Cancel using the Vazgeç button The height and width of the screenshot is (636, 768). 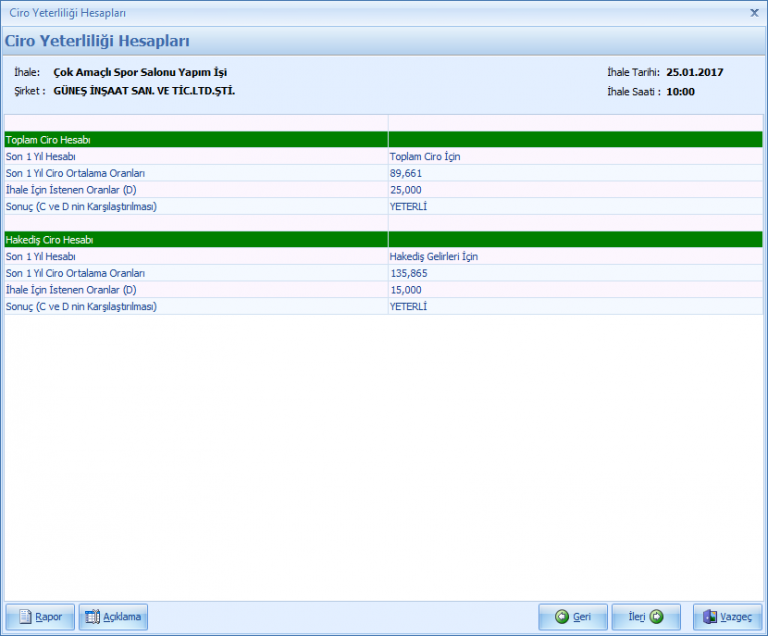point(728,617)
